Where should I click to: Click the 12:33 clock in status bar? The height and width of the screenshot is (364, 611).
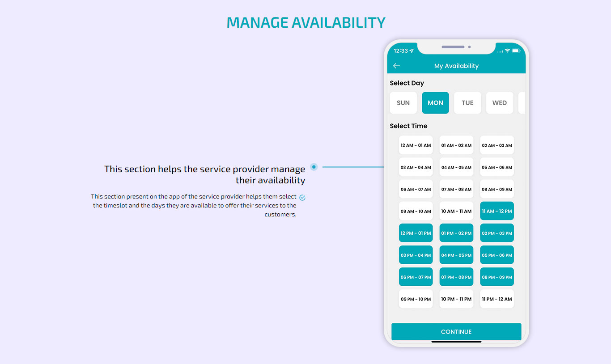click(x=401, y=51)
